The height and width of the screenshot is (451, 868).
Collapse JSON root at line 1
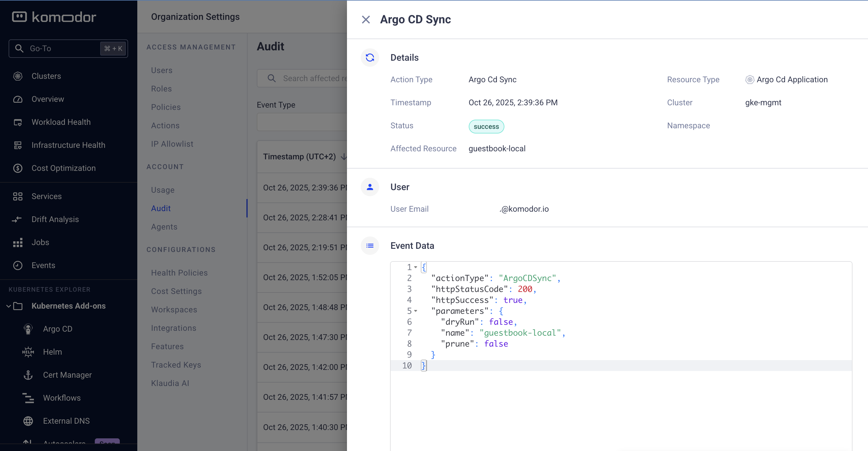tap(416, 267)
